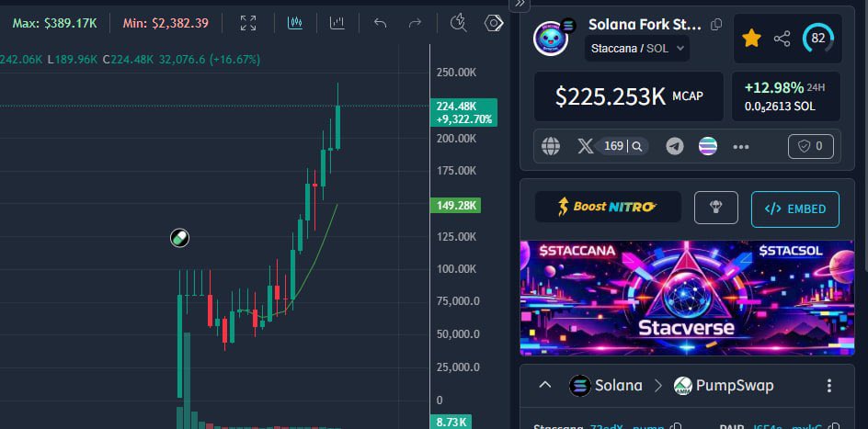Viewport: 868px width, 429px height.
Task: Undo the last chart action
Action: point(380,23)
